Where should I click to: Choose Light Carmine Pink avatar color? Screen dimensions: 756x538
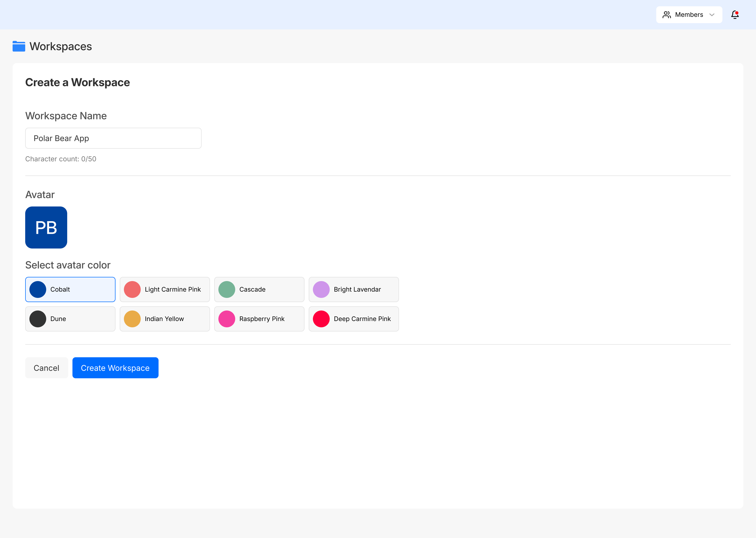165,289
